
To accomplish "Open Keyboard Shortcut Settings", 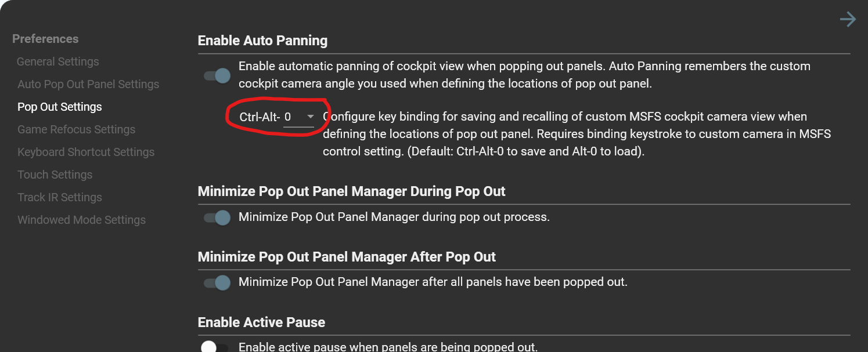I will click(x=86, y=152).
